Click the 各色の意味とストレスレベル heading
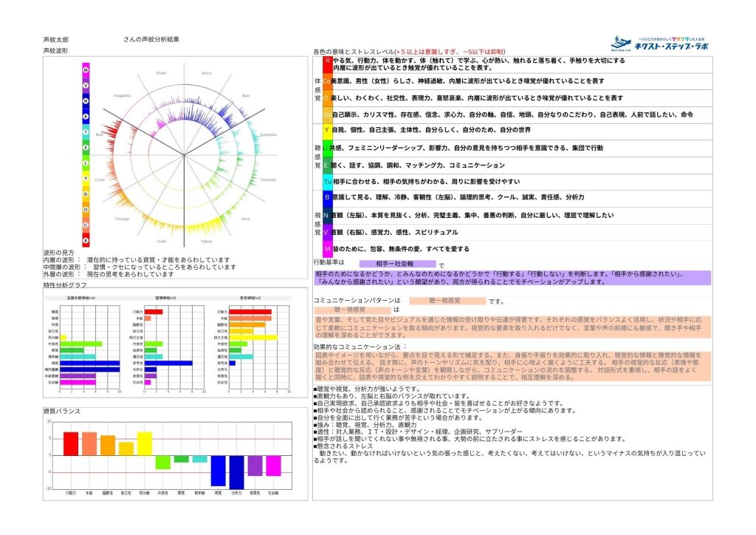756x535 pixels. (409, 52)
